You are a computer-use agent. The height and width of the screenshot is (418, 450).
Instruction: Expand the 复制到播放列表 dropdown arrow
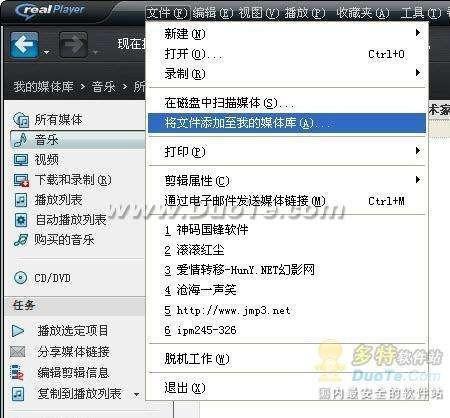click(136, 394)
